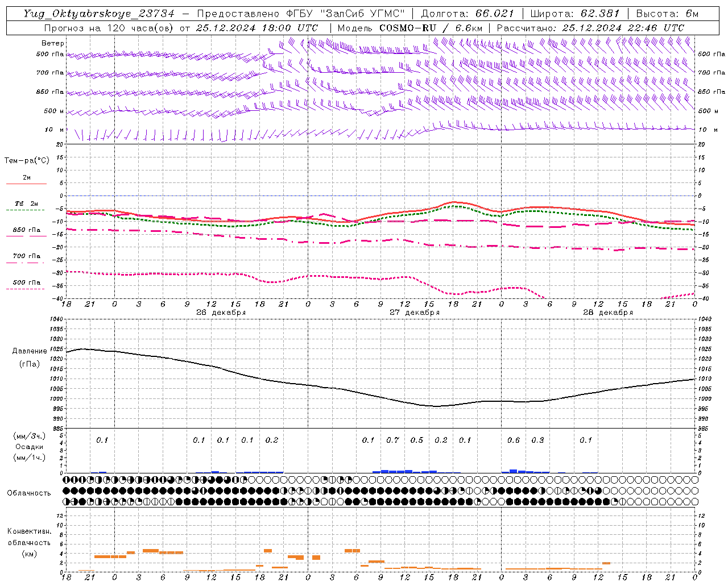Select 'Прогноз на 120 часа(ов)' header text
The width and height of the screenshot is (728, 582).
pyautogui.click(x=109, y=28)
